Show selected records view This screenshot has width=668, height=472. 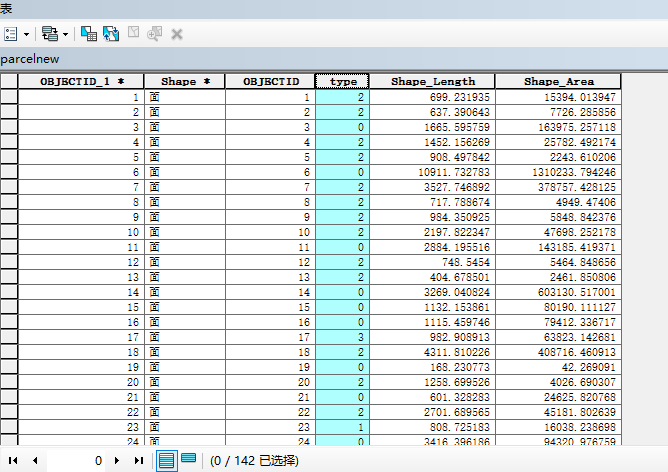coord(188,459)
